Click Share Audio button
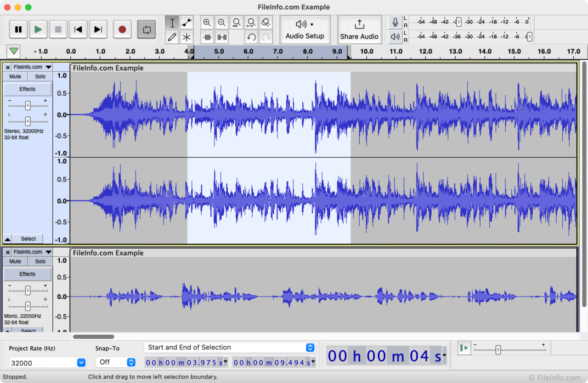Image resolution: width=588 pixels, height=383 pixels. point(359,29)
